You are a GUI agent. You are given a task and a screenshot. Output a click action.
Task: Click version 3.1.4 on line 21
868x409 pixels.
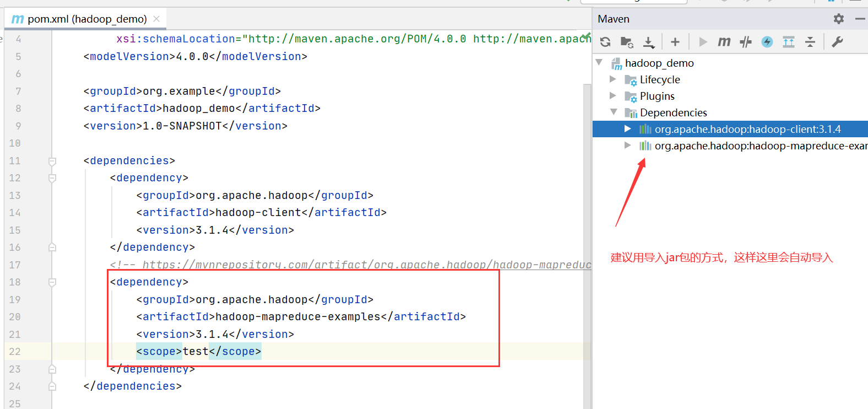[x=212, y=335]
